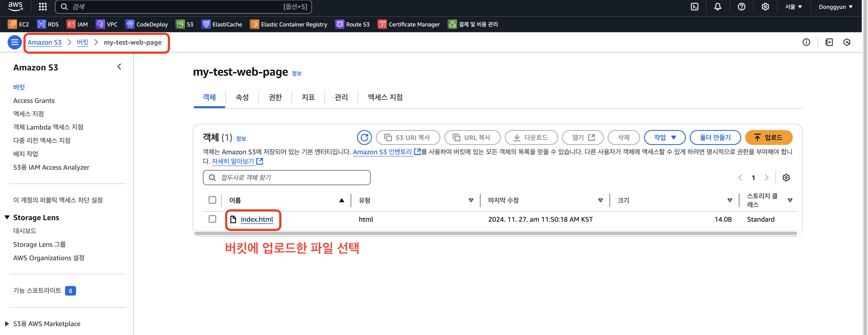Click the objects table horizontal scrollbar
This screenshot has width=868, height=335.
[x=496, y=233]
